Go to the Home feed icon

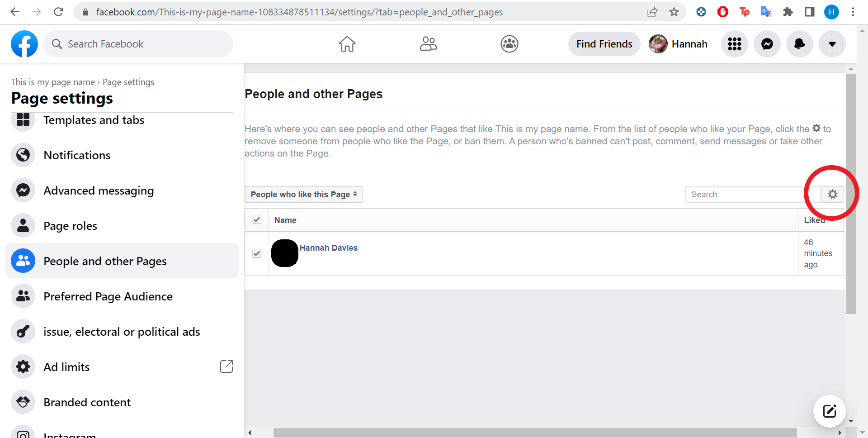coord(347,44)
